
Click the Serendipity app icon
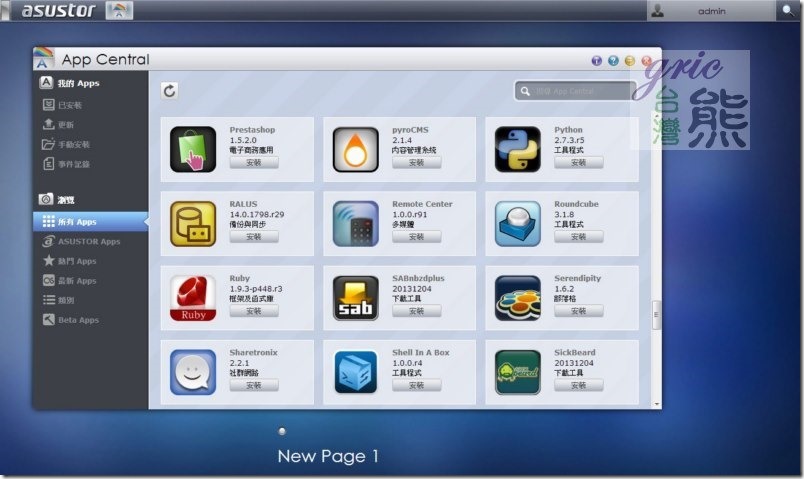point(518,298)
